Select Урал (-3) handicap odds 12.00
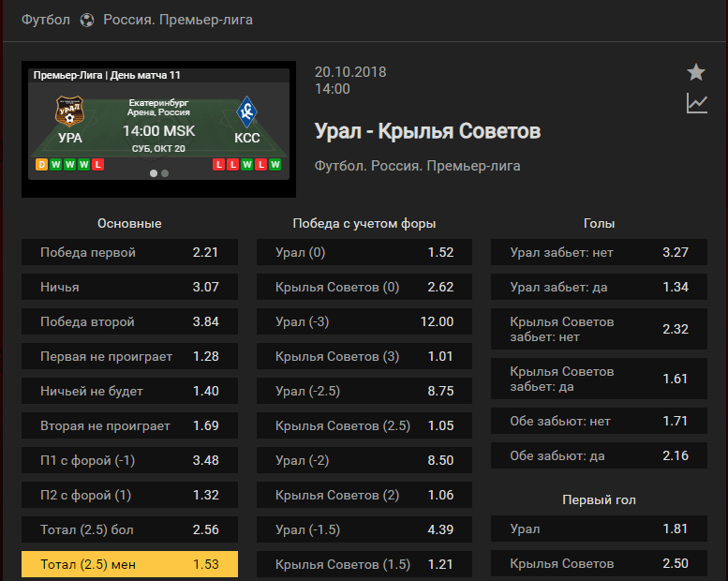This screenshot has width=728, height=581. coord(364,321)
